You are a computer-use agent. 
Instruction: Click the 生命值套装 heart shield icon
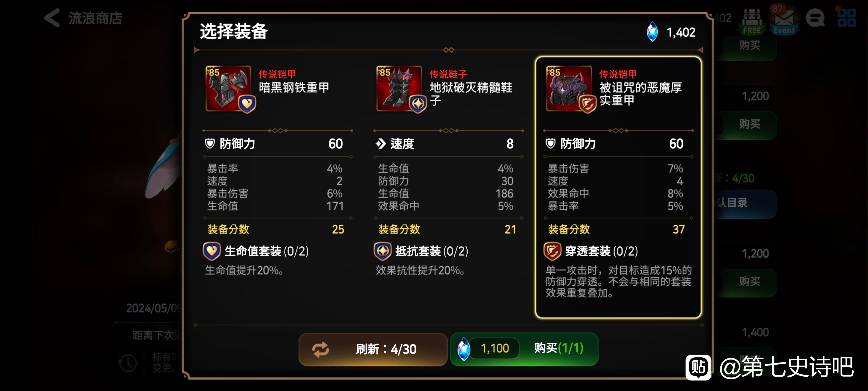pyautogui.click(x=212, y=251)
